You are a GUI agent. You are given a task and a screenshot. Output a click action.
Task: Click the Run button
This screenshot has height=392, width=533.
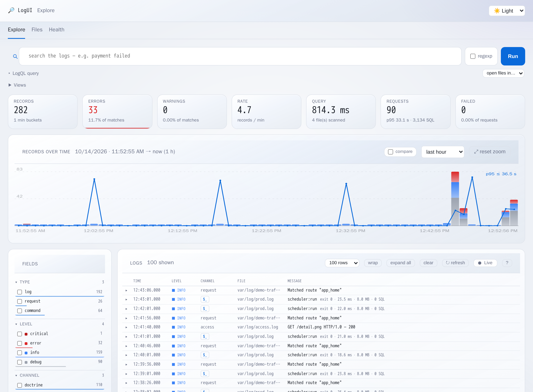coord(513,56)
